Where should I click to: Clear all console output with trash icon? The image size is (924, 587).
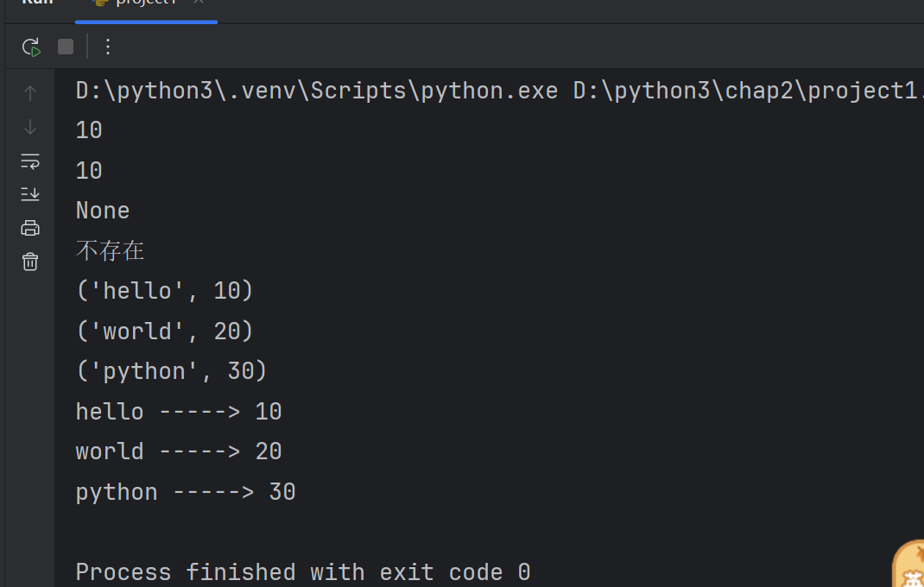[30, 262]
